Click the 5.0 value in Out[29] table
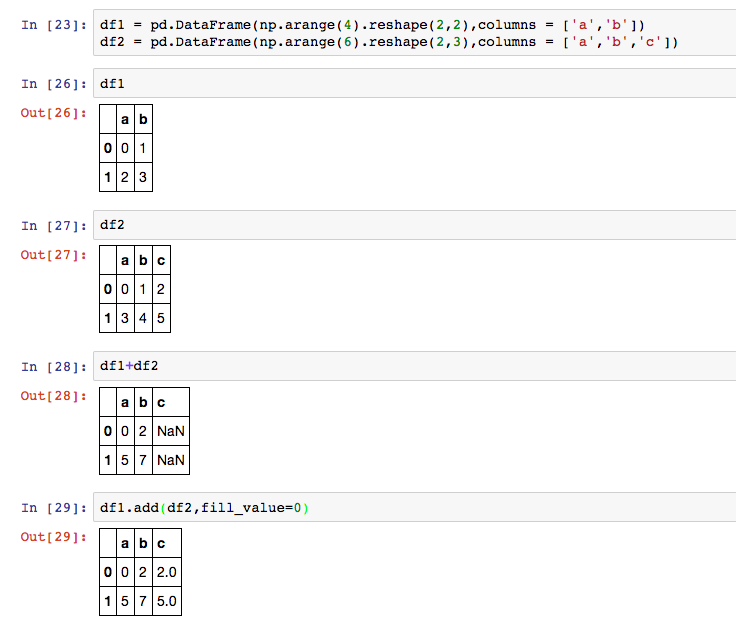Screen dimensions: 736x626 (167, 602)
